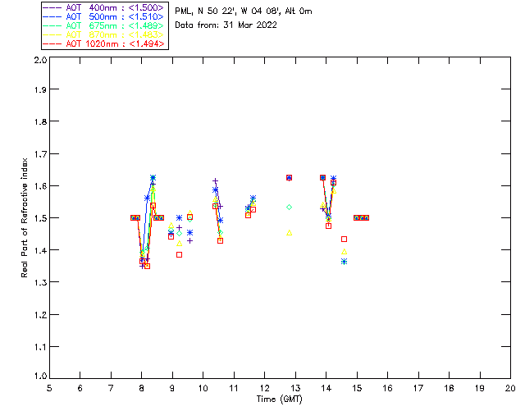Click the hour 16 x-axis label
Image resolution: width=525 pixels, height=420 pixels.
pyautogui.click(x=388, y=388)
